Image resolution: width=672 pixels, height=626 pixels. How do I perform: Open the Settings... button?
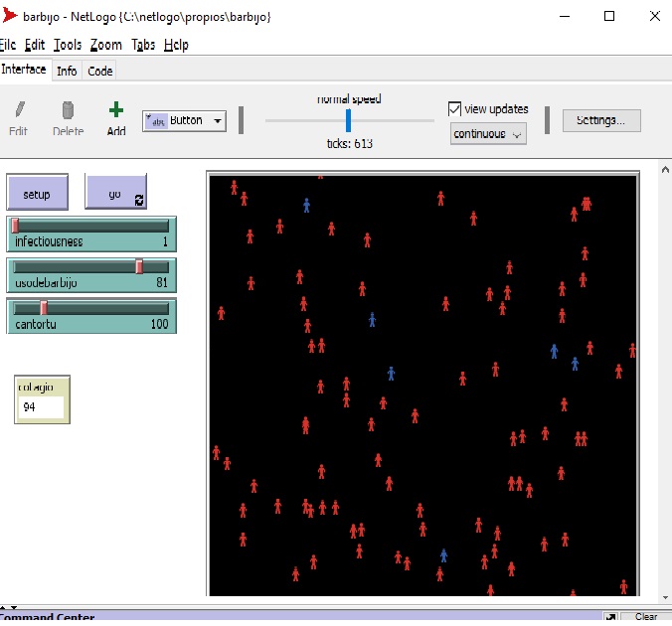pos(600,120)
